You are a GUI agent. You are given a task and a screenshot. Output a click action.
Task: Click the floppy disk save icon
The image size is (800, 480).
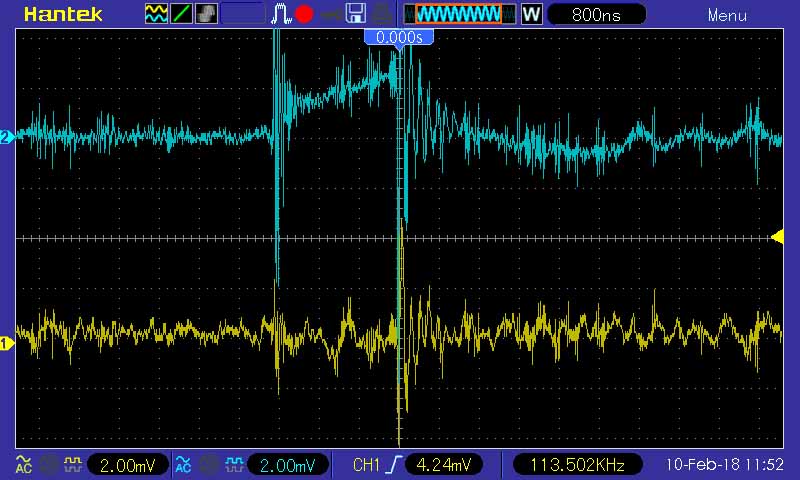coord(356,14)
